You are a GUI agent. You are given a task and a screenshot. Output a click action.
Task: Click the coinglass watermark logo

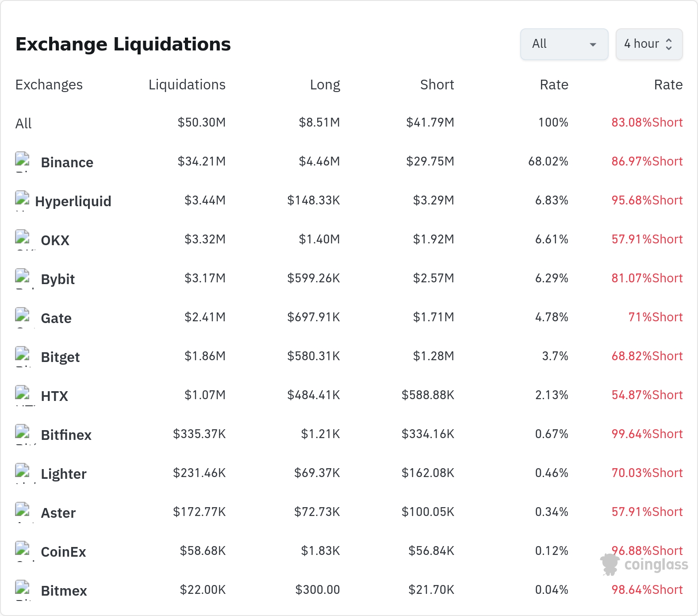pyautogui.click(x=644, y=565)
